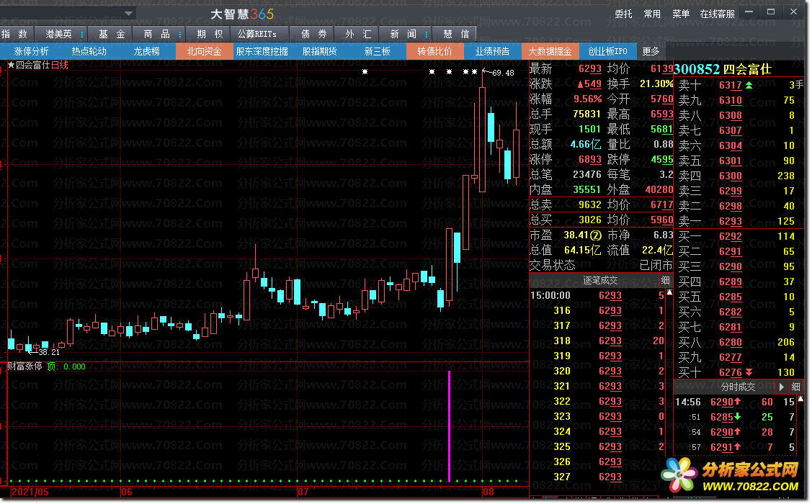Image resolution: width=812 pixels, height=504 pixels.
Task: Select the 指数 market category
Action: tap(15, 34)
